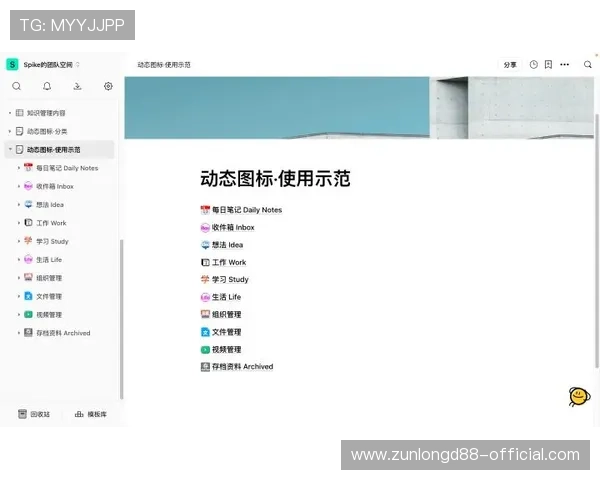Screen dimensions: 600x480
Task: Click the page's right vertical scrollbar
Action: 597,241
